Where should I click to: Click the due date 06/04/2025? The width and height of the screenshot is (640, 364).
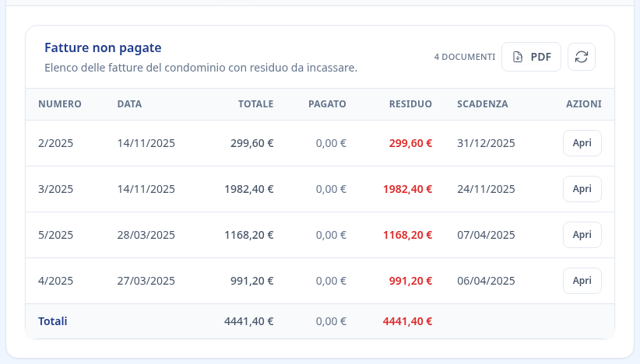(486, 281)
